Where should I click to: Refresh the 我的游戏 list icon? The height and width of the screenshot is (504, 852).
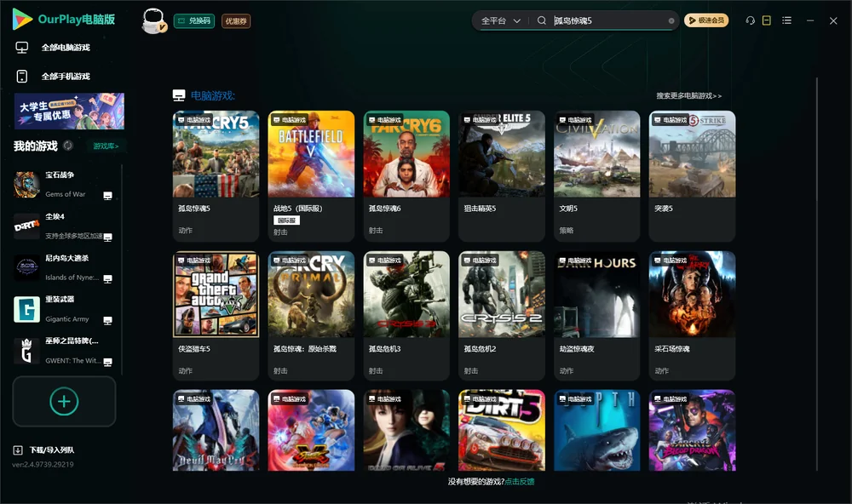point(68,146)
